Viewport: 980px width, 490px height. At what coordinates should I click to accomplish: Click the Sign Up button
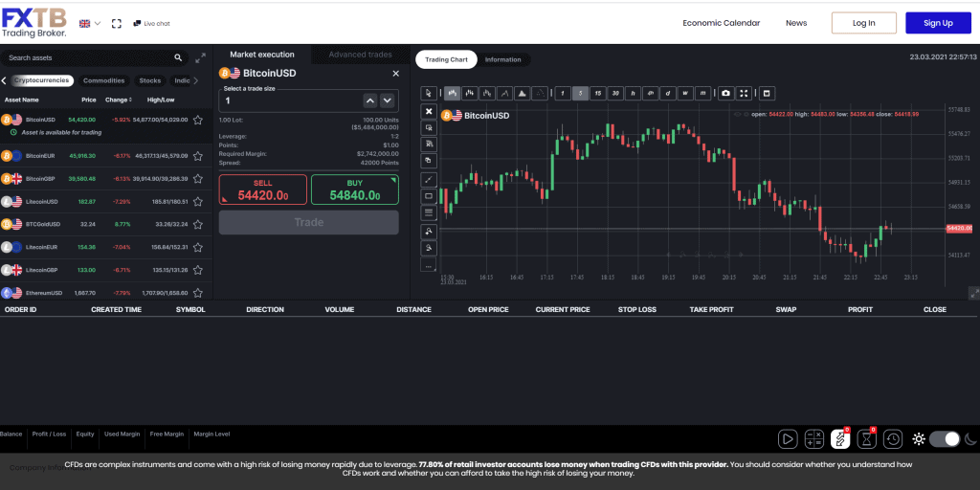tap(938, 23)
